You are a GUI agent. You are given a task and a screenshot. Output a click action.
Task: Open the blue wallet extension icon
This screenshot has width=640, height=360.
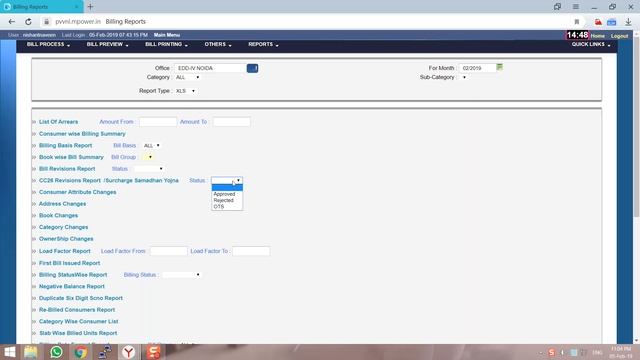pos(611,22)
